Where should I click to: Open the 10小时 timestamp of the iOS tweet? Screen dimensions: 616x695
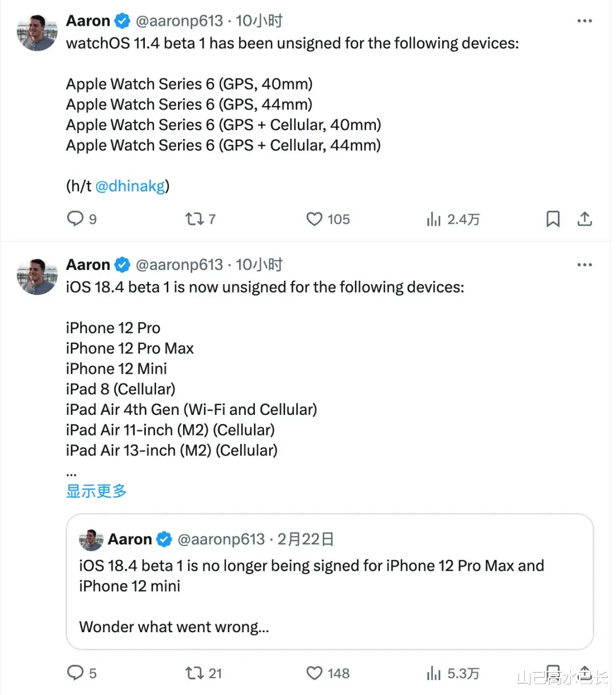259,265
